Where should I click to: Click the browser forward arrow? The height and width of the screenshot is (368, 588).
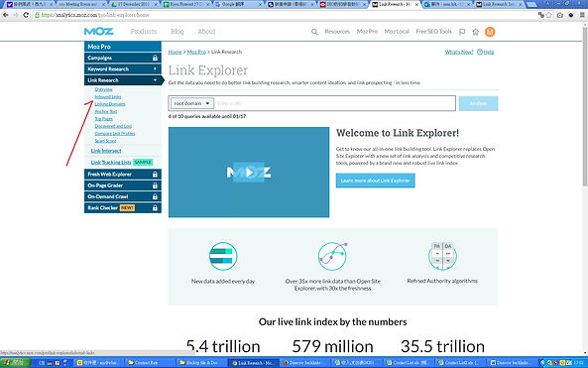point(16,15)
